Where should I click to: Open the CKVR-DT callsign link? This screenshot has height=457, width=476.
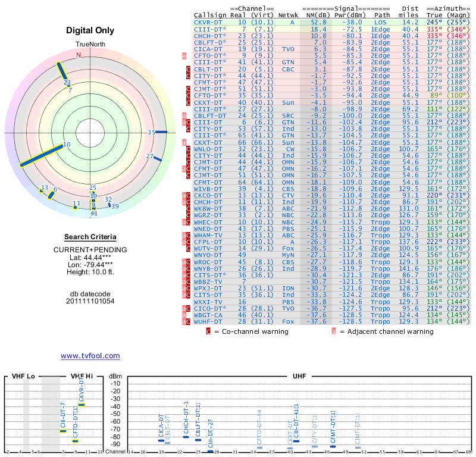[x=208, y=22]
